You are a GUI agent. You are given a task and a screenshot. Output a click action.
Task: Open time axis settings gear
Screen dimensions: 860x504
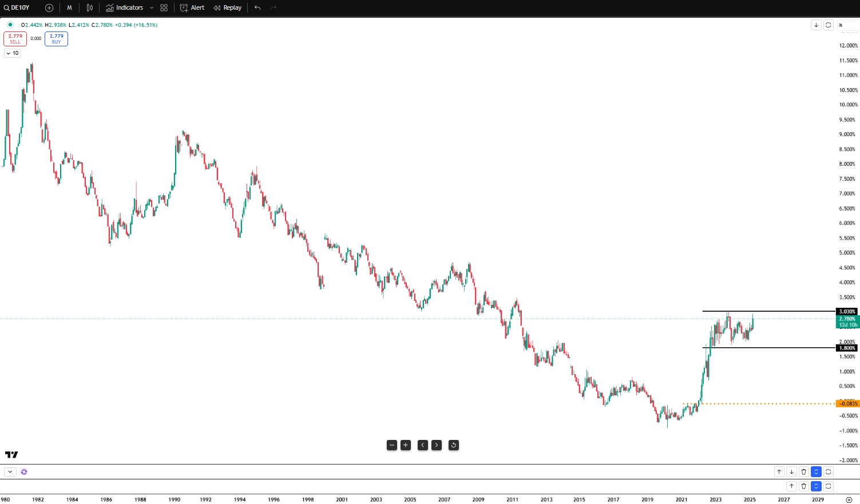click(x=849, y=499)
